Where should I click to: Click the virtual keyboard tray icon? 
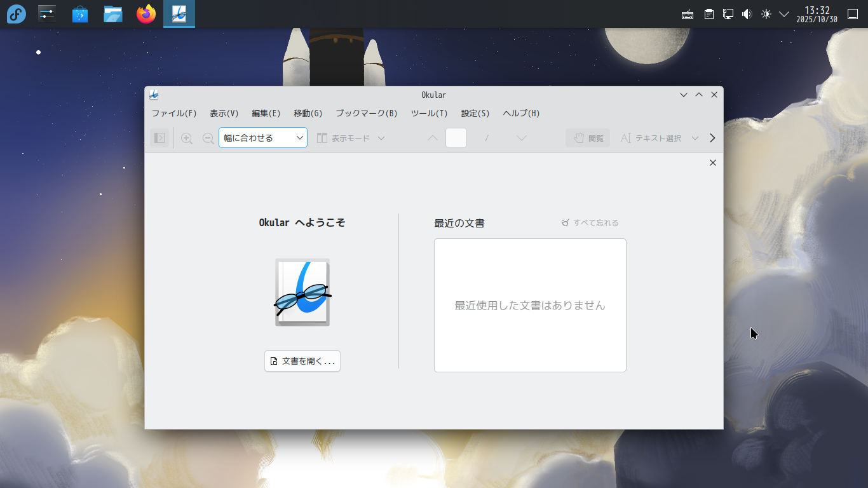pos(688,14)
